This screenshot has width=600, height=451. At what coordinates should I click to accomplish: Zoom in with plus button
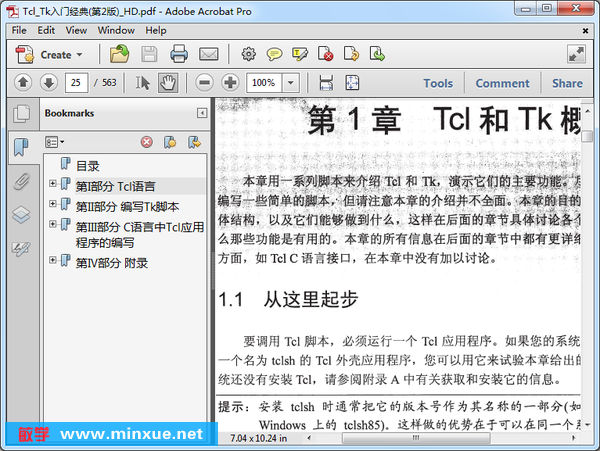coord(230,83)
